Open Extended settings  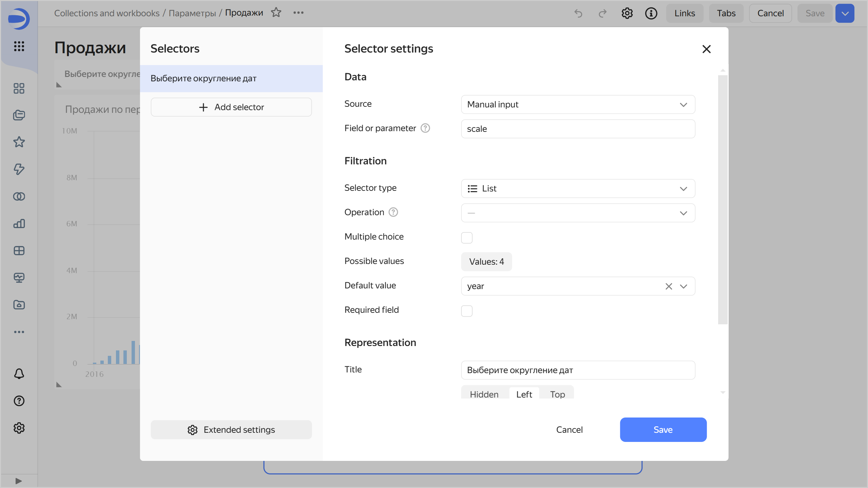coord(231,430)
